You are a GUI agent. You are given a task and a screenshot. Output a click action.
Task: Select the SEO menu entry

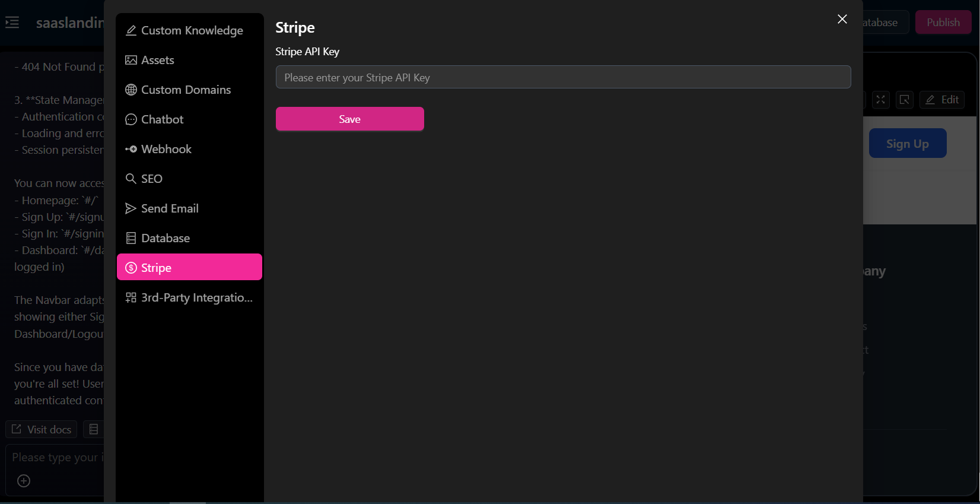click(x=189, y=179)
